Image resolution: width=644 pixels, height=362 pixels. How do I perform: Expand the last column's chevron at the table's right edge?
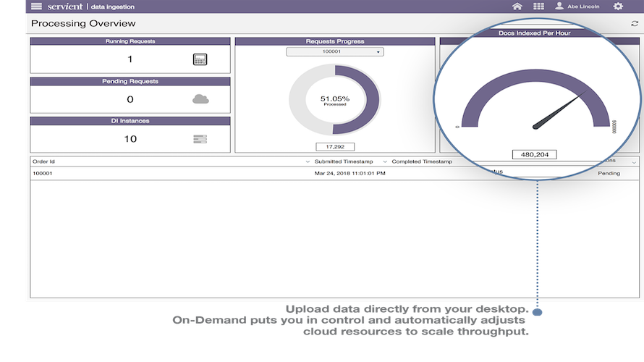(634, 162)
